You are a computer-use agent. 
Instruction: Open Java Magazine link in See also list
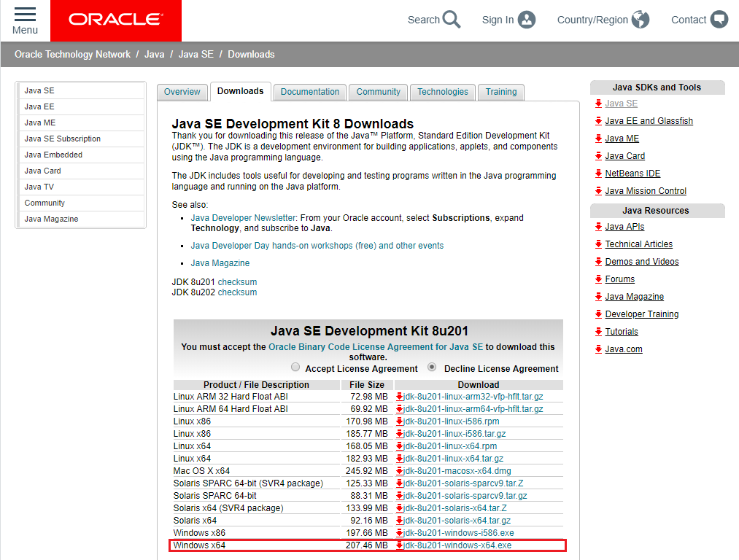tap(220, 262)
